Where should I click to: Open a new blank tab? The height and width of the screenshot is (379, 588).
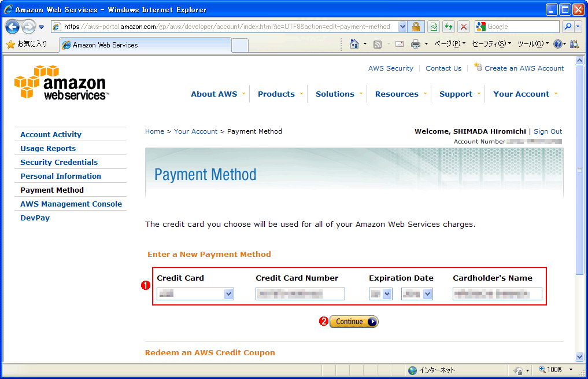pos(240,45)
